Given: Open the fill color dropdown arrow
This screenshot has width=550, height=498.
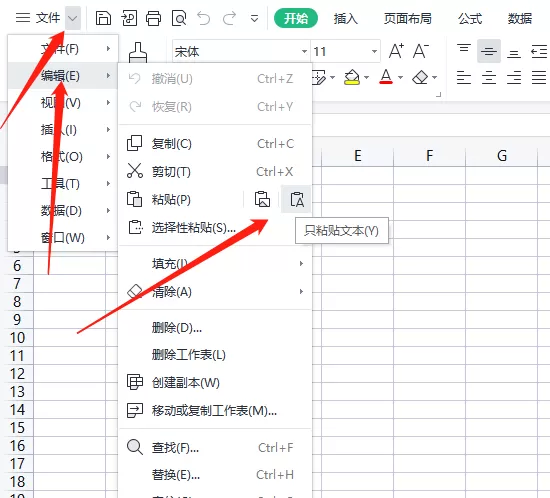Looking at the screenshot, I should [367, 77].
